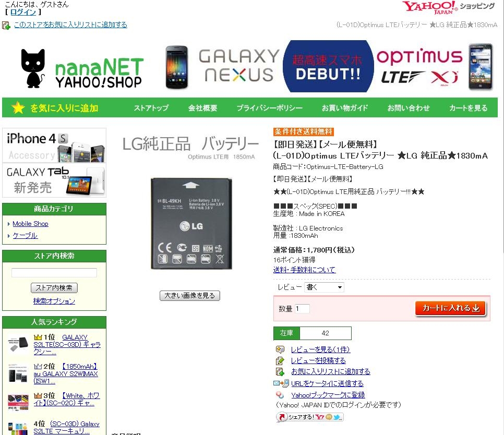Image resolution: width=504 pixels, height=435 pixels.
Task: Click を気に入りに追加 in the green bar
Action: 64,108
